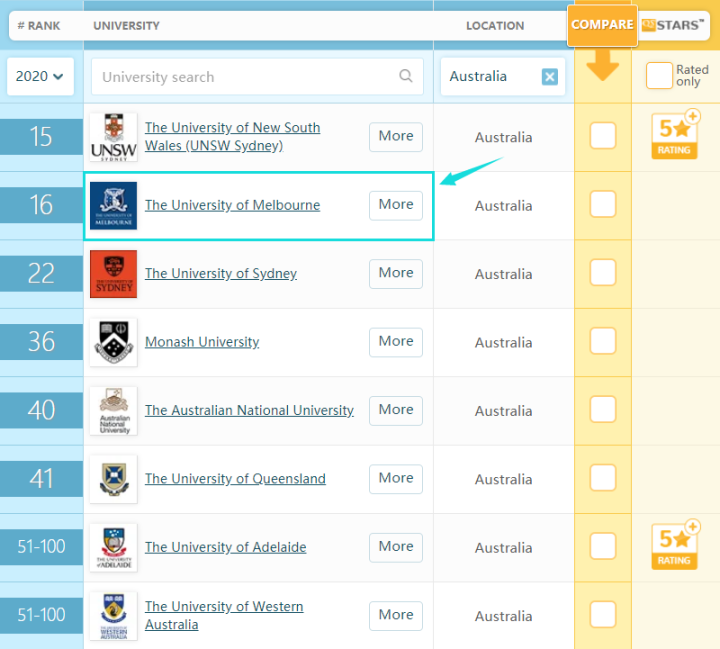
Task: Select the QS STARS tab
Action: point(673,25)
